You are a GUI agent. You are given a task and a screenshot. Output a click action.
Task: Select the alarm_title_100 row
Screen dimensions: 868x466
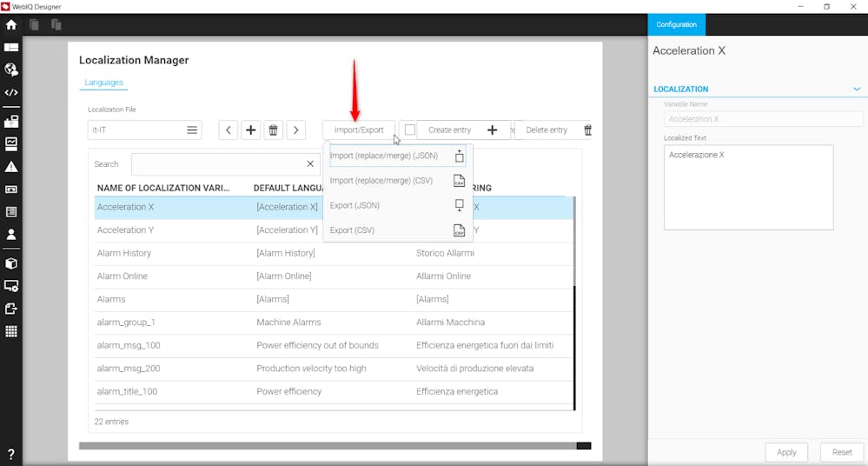pos(334,391)
